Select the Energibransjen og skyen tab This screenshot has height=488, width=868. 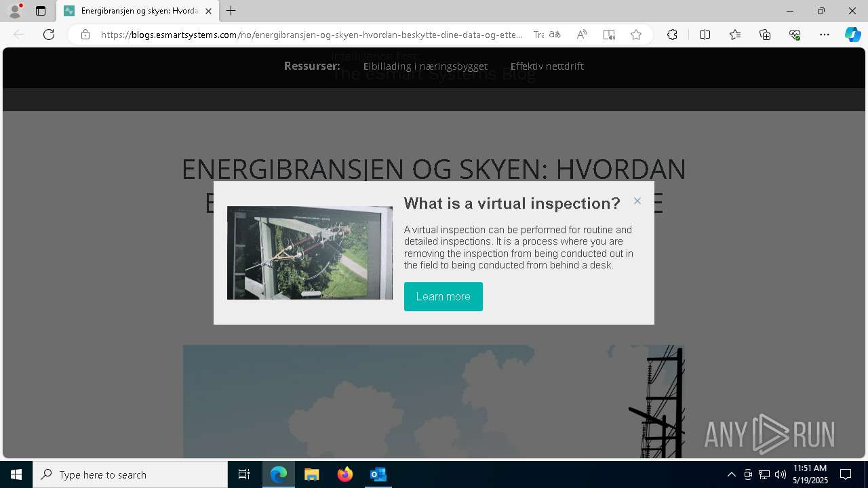click(138, 11)
